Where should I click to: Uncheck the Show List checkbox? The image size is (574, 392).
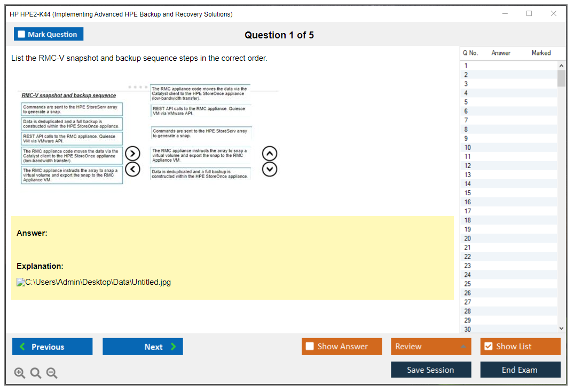coord(488,347)
